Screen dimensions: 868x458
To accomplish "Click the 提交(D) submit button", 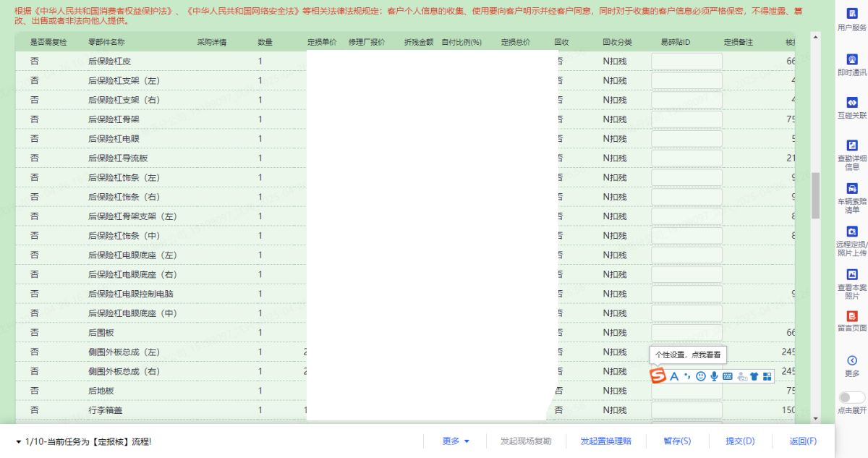I will (x=740, y=441).
